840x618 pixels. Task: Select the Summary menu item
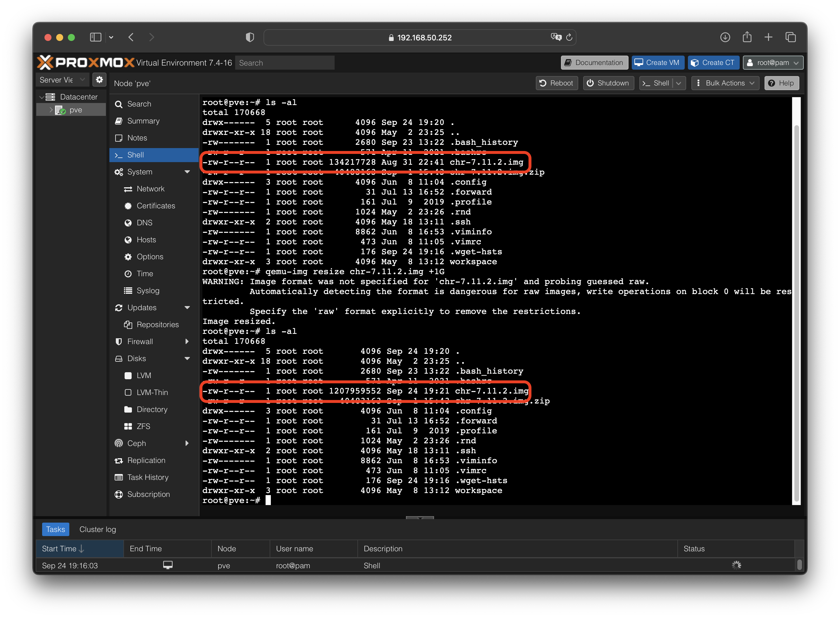click(143, 121)
